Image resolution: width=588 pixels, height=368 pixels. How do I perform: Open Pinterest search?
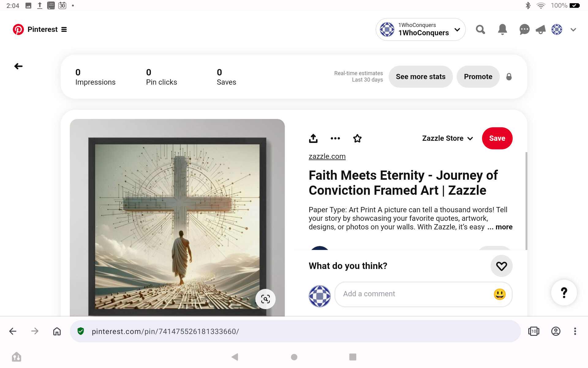[x=480, y=29]
